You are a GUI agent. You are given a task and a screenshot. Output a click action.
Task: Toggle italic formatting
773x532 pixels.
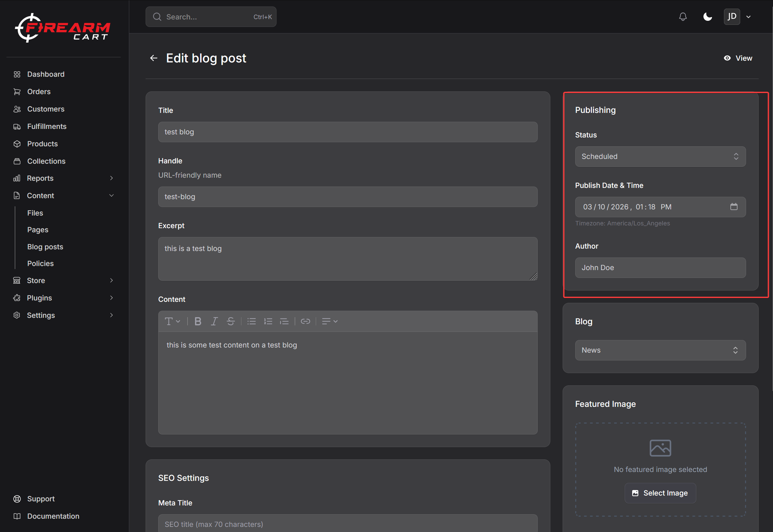pyautogui.click(x=214, y=321)
